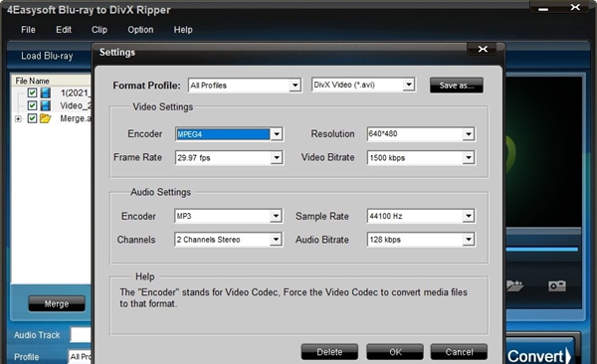Close the Settings dialog

point(483,49)
